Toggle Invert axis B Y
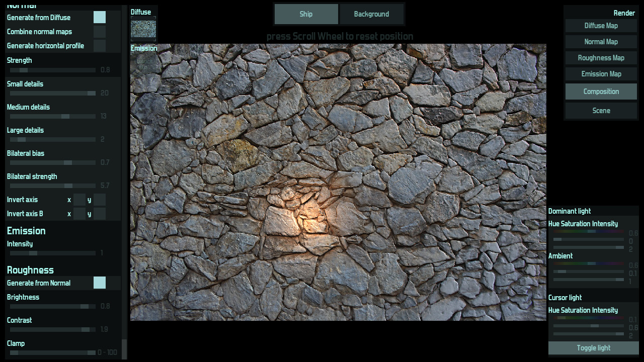Image resolution: width=644 pixels, height=362 pixels. pyautogui.click(x=99, y=214)
